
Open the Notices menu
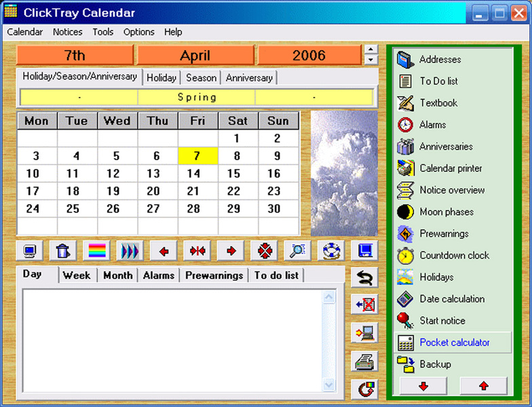pos(68,32)
